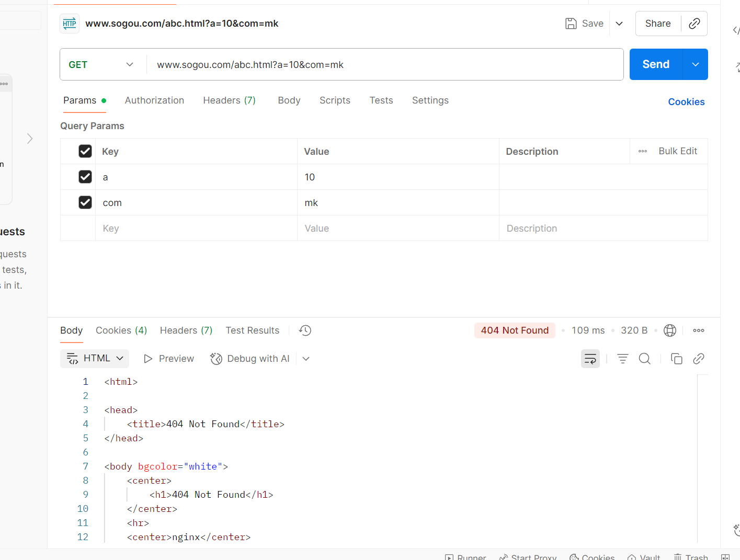Screen dimensions: 740x560
Task: Open the Cookies link
Action: coord(686,102)
